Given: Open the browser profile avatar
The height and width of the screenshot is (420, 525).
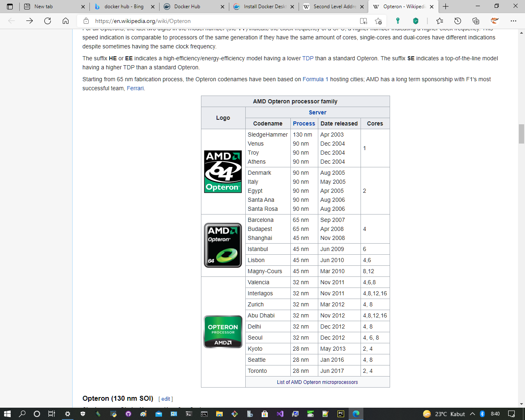Looking at the screenshot, I should (x=495, y=21).
